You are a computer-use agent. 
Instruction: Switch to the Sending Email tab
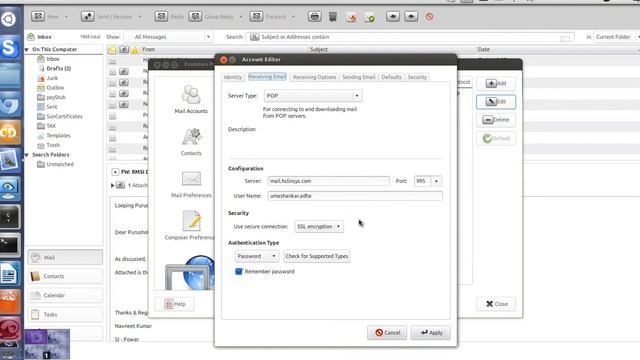click(358, 77)
